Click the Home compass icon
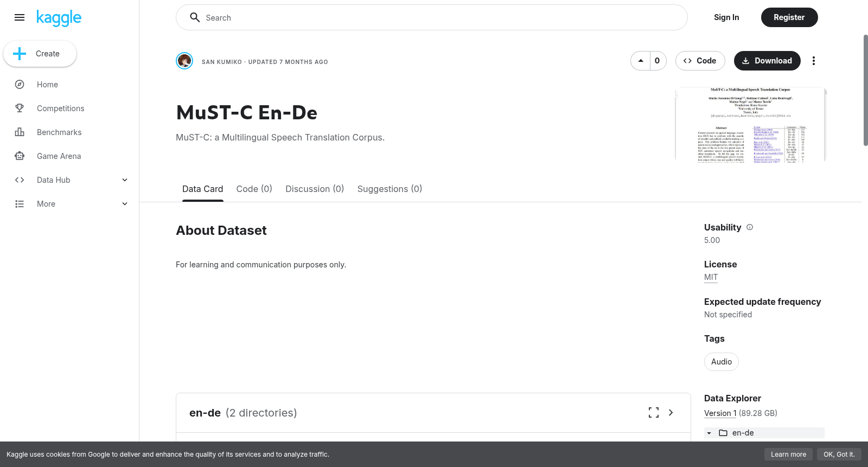This screenshot has width=868, height=467. click(x=20, y=85)
